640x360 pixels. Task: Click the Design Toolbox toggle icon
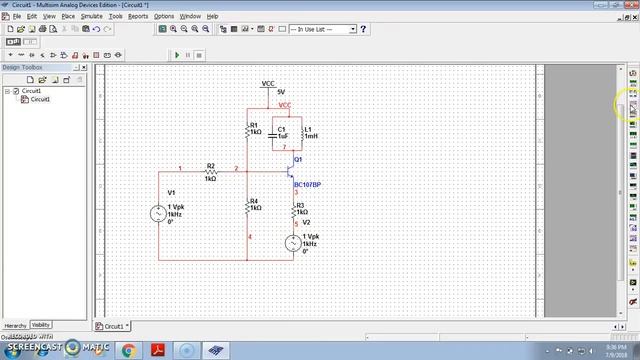[x=223, y=29]
